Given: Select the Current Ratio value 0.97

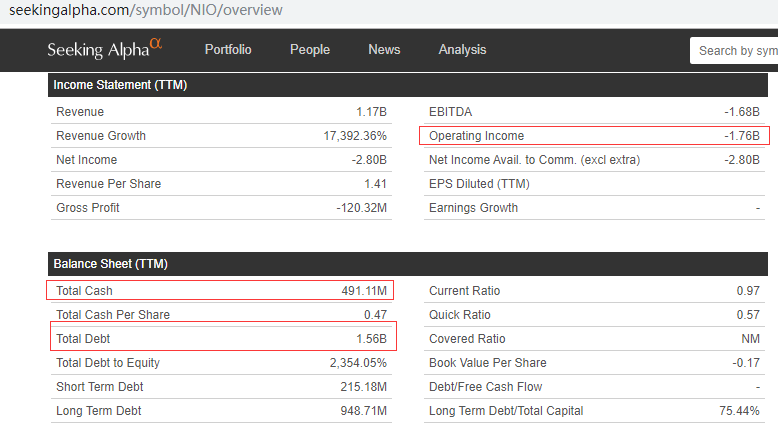Looking at the screenshot, I should (748, 291).
